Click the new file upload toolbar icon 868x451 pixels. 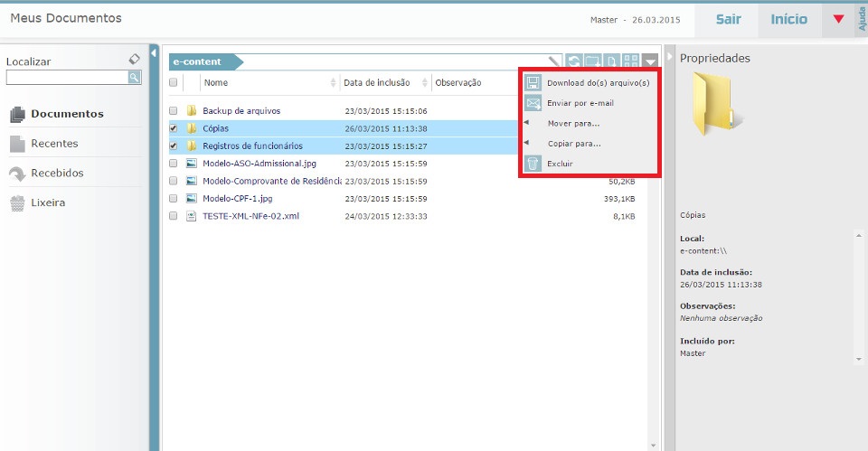pyautogui.click(x=612, y=62)
